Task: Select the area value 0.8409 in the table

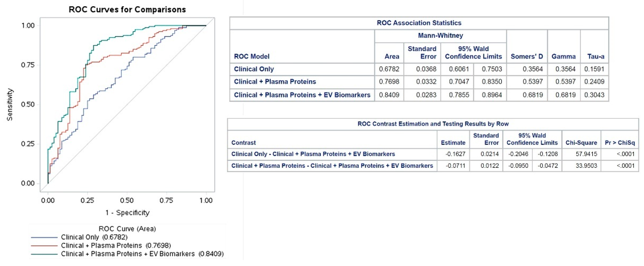Action: (x=389, y=95)
